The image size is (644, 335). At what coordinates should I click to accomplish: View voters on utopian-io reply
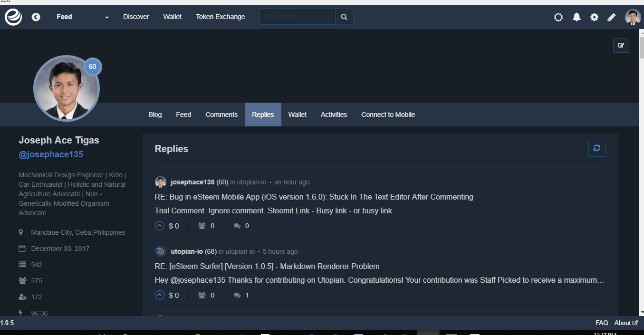[206, 295]
